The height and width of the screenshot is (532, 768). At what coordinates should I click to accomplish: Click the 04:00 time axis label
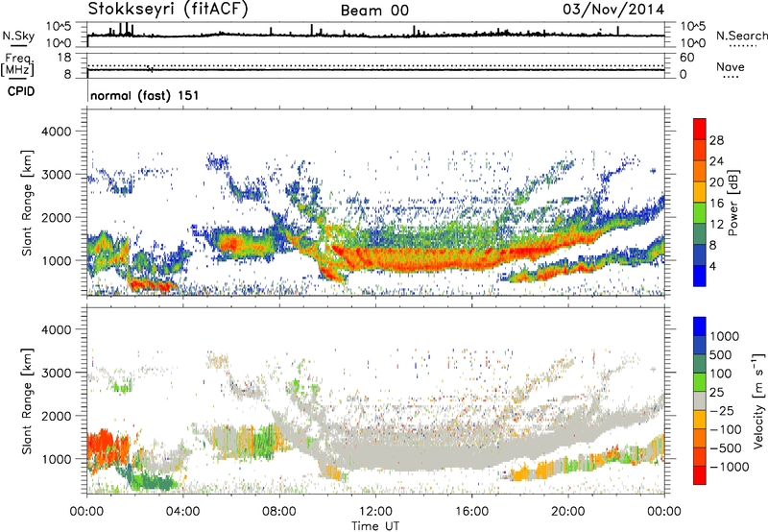click(182, 512)
